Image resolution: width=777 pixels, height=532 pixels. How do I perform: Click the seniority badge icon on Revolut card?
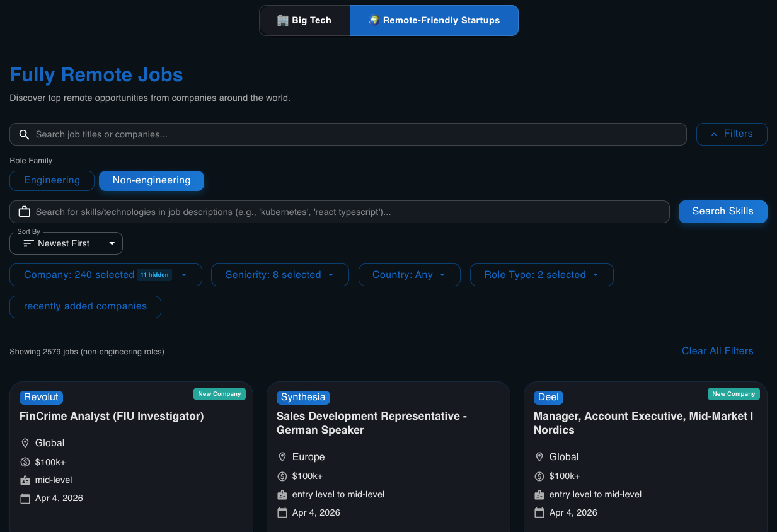click(x=25, y=480)
